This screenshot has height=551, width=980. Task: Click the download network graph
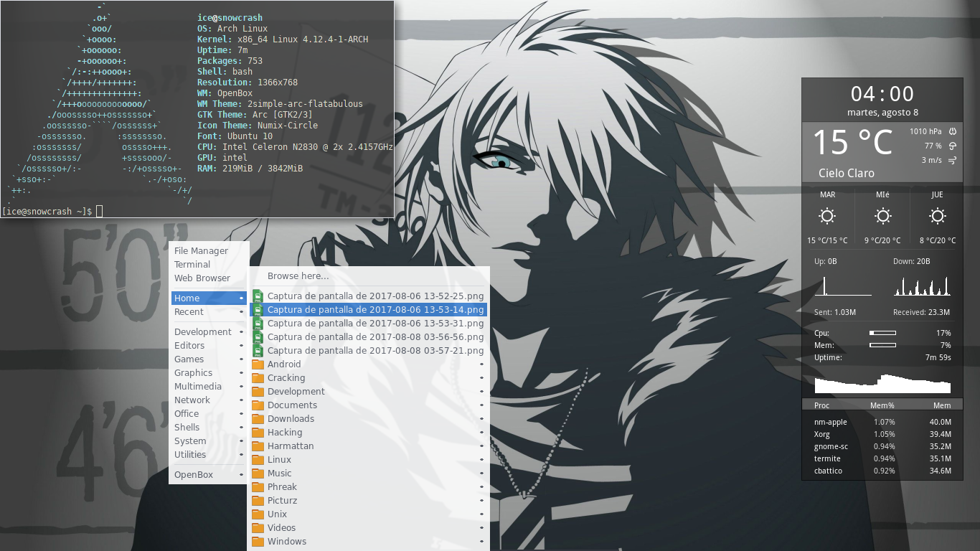(923, 286)
